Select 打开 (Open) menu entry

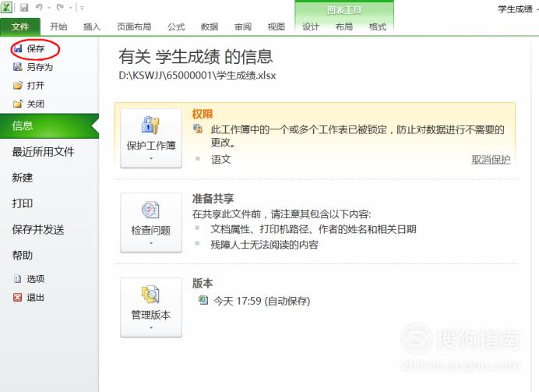tap(36, 85)
